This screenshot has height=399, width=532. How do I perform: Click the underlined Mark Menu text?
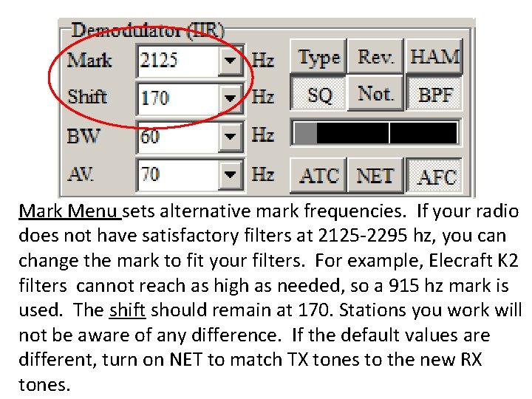click(x=69, y=211)
